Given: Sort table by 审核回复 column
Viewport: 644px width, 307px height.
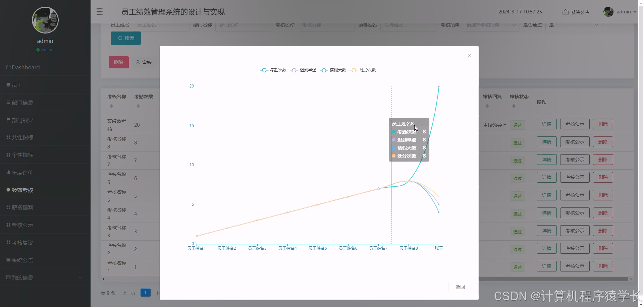Looking at the screenshot, I should pos(487,106).
